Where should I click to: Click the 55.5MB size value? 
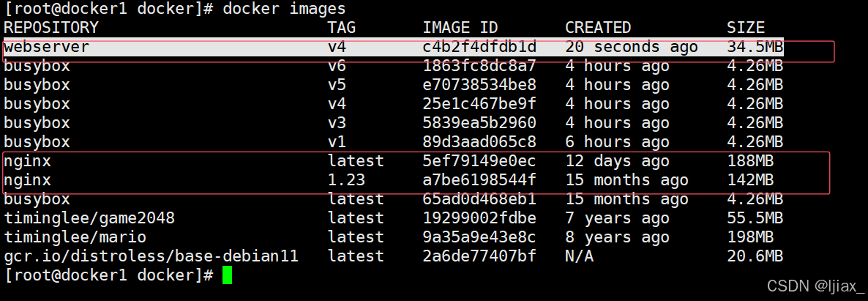[755, 218]
